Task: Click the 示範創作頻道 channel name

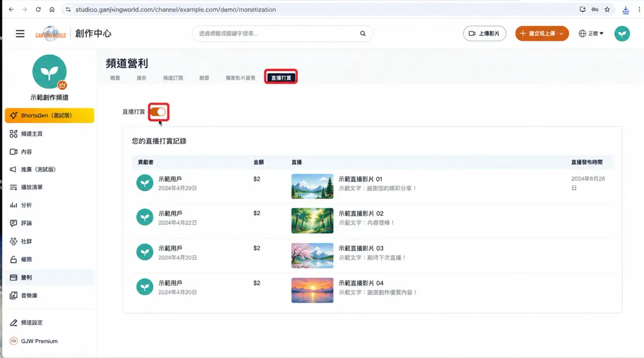Action: click(49, 98)
